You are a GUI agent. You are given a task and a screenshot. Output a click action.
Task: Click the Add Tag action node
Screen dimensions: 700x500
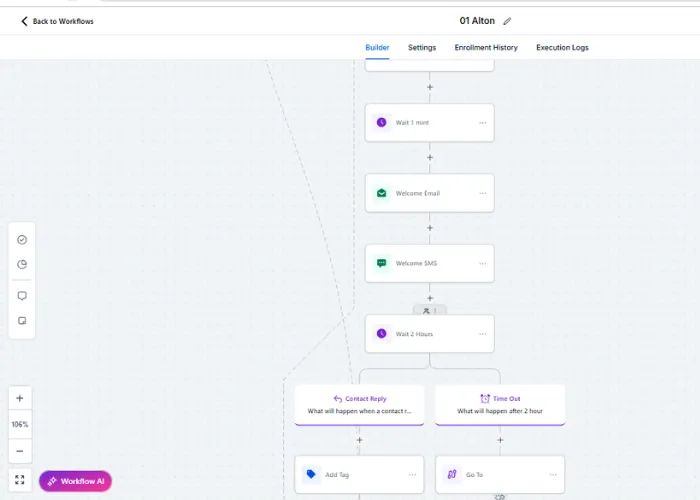(x=359, y=475)
